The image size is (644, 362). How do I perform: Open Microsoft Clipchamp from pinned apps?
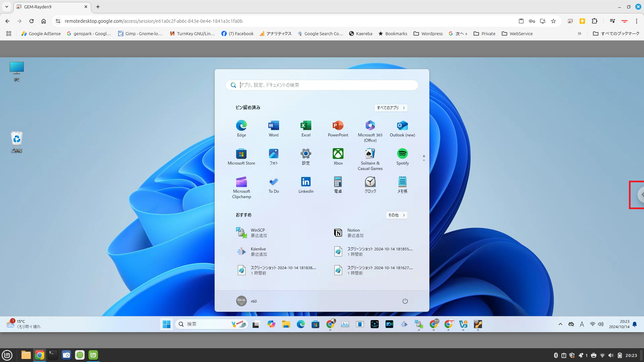tap(241, 187)
